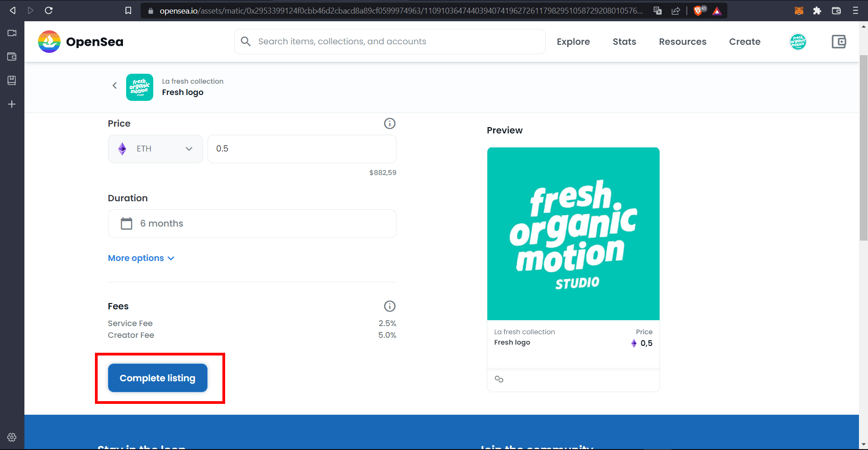Open Brave Rewards triangle icon
This screenshot has width=868, height=450.
point(717,11)
